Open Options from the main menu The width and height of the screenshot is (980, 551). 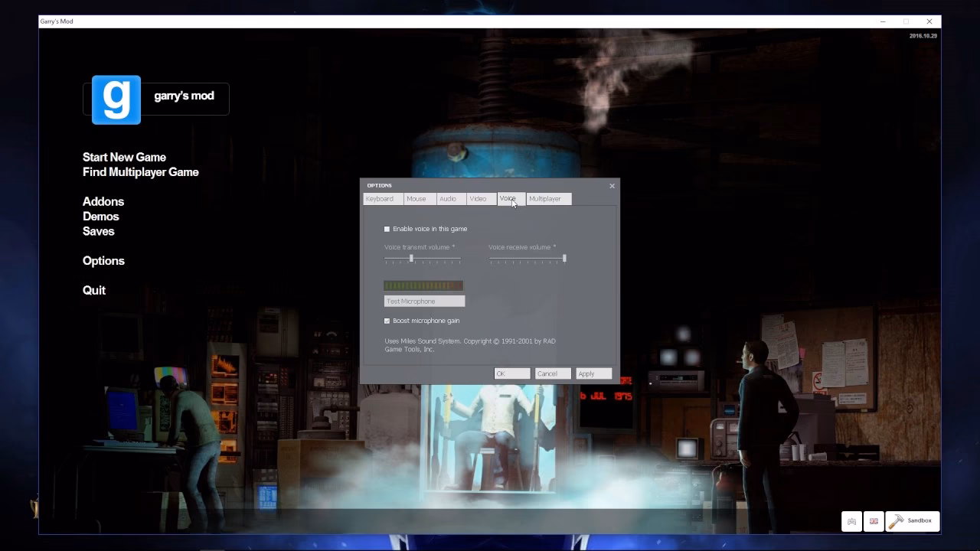click(103, 261)
